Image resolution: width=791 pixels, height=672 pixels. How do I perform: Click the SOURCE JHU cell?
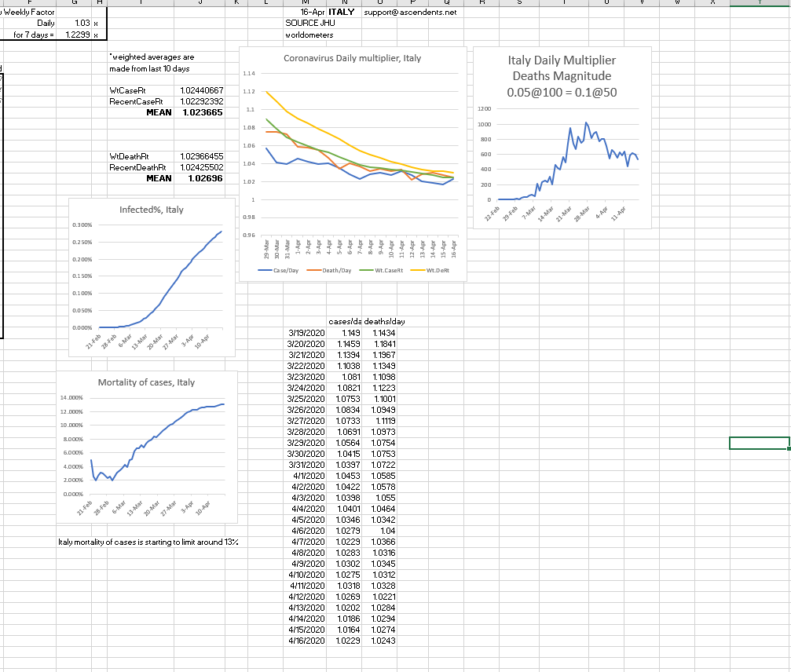click(x=299, y=24)
